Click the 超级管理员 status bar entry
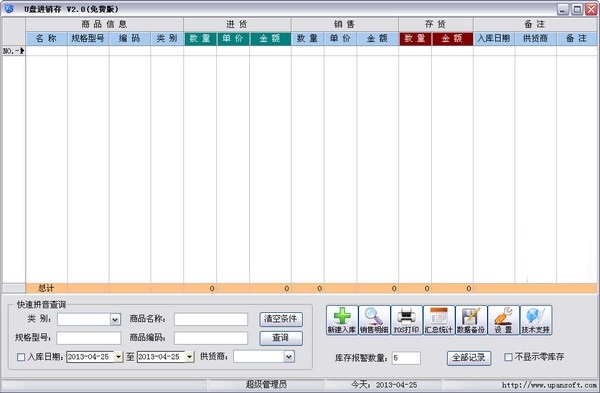Image resolution: width=600 pixels, height=393 pixels. (266, 385)
